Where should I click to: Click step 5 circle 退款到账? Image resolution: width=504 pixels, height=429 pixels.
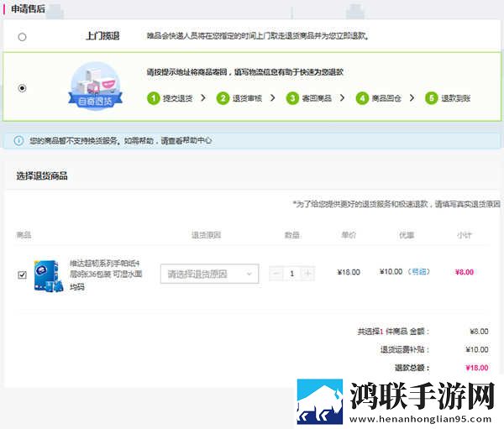point(432,98)
